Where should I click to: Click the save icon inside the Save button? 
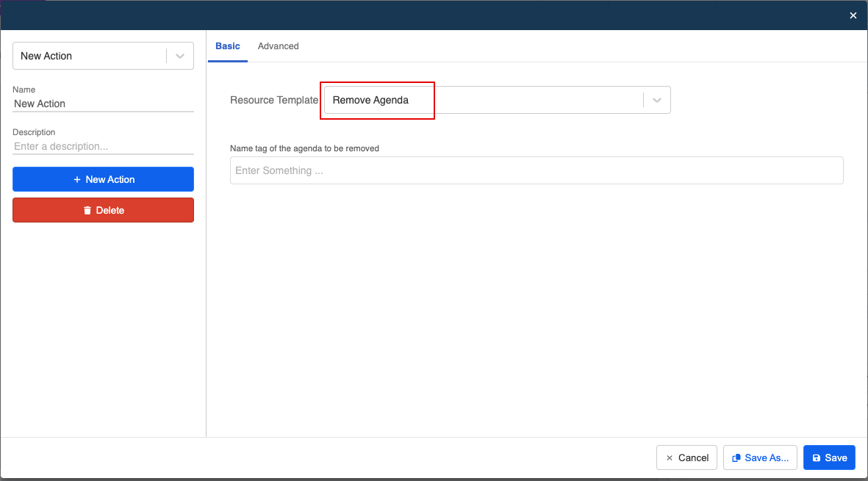[818, 458]
